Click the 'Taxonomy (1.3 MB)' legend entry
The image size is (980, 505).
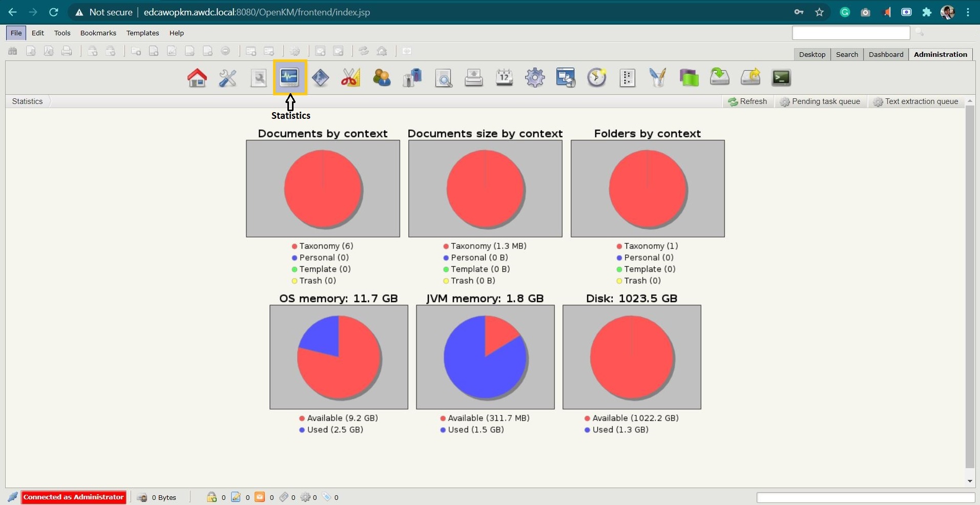[485, 246]
